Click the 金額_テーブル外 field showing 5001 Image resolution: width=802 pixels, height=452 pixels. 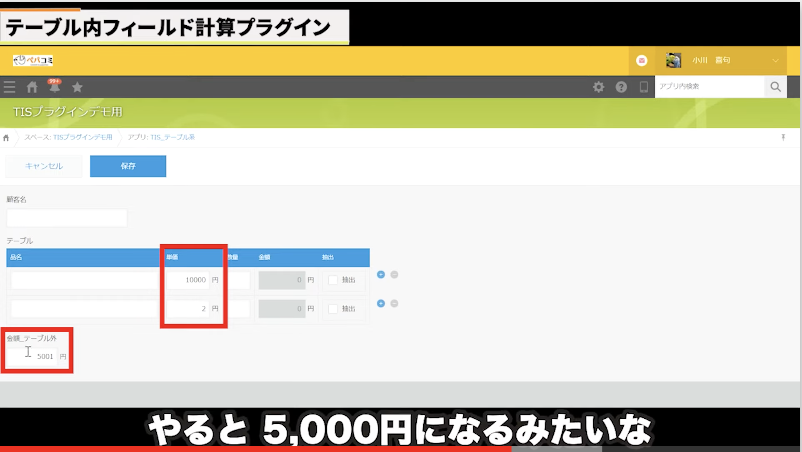(38, 355)
